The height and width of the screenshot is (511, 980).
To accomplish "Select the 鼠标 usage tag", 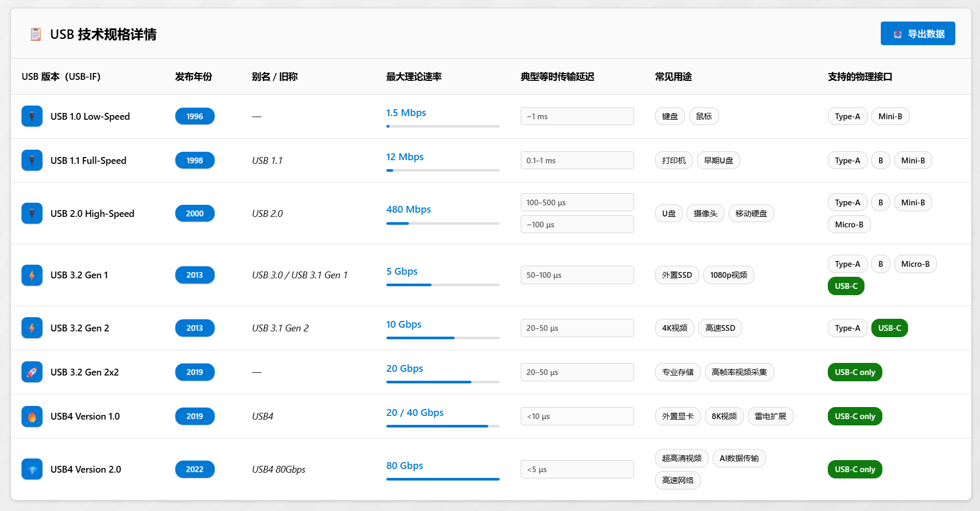I will point(704,116).
